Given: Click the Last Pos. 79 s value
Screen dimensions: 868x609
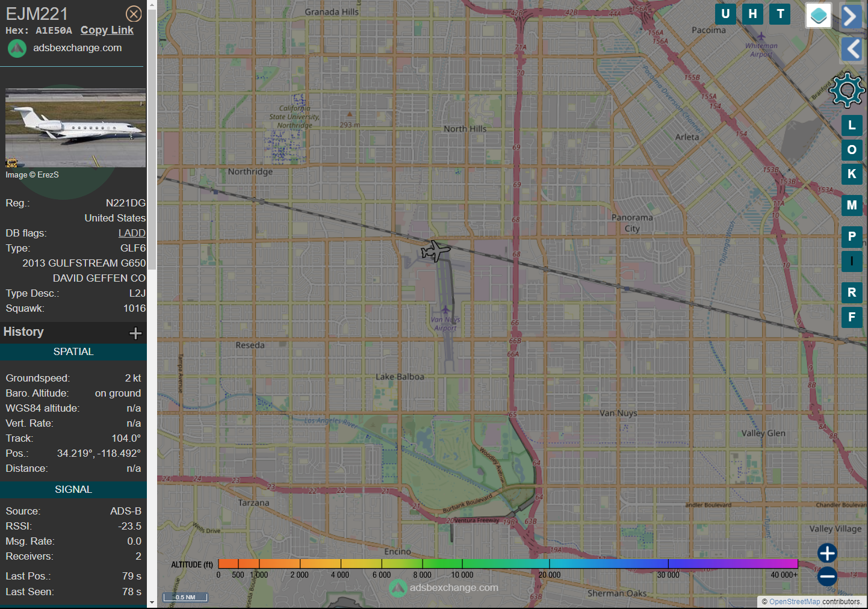Looking at the screenshot, I should (132, 576).
